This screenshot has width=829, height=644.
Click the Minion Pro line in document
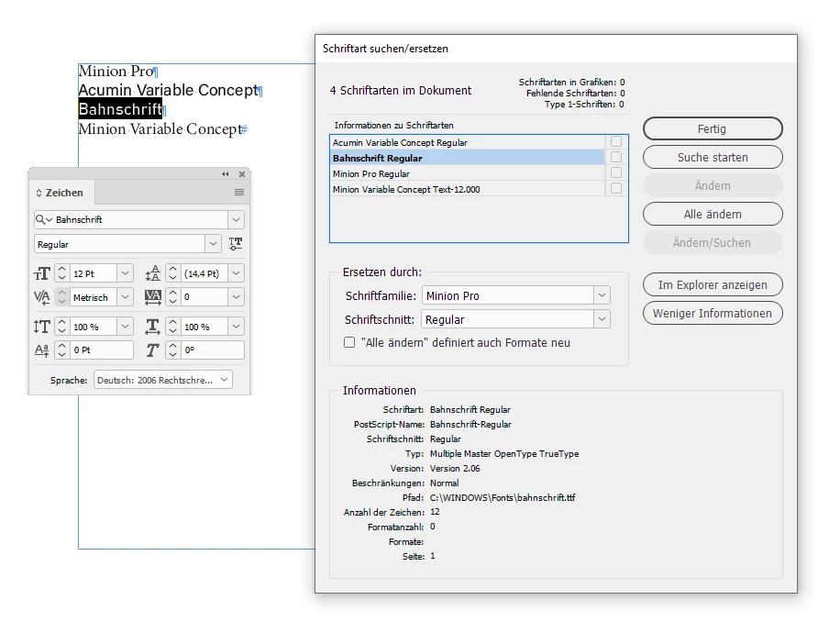(x=116, y=72)
